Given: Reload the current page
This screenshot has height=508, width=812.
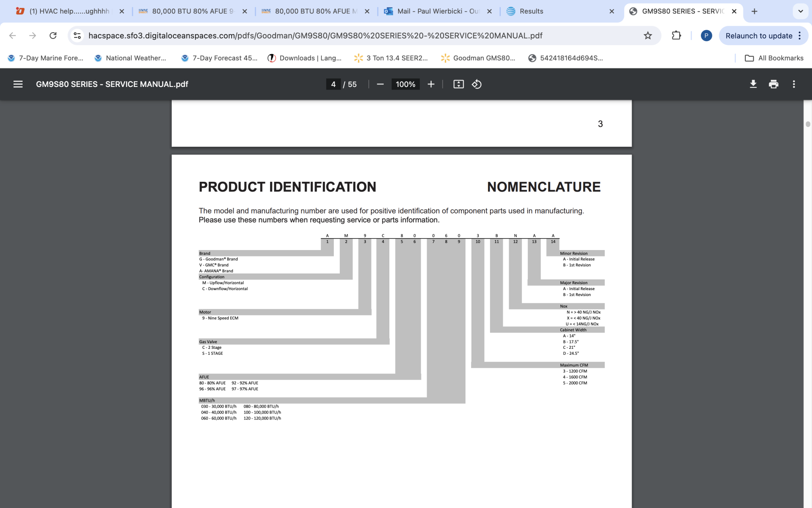Looking at the screenshot, I should 53,36.
